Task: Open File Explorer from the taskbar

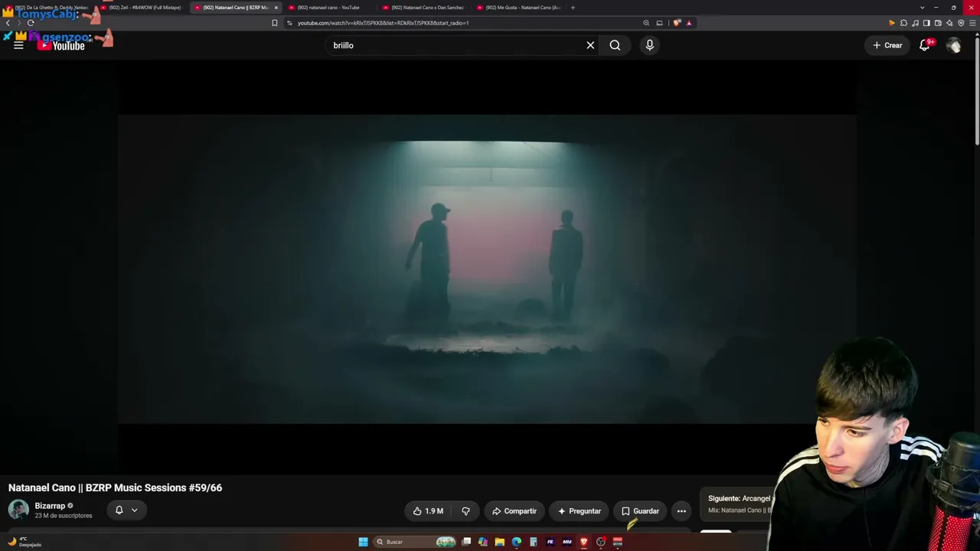Action: coord(499,542)
